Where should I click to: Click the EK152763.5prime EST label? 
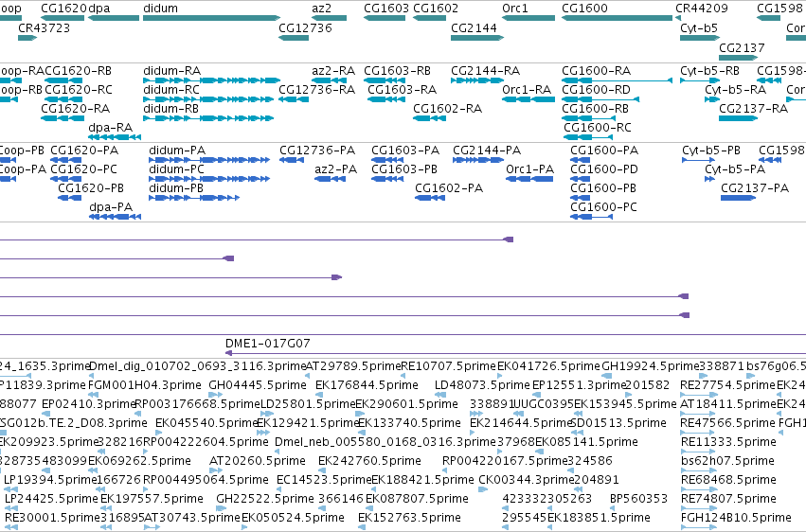tap(409, 517)
